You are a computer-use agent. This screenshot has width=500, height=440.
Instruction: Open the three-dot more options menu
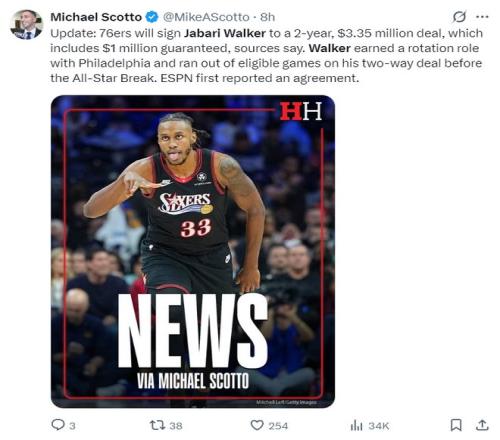[482, 17]
